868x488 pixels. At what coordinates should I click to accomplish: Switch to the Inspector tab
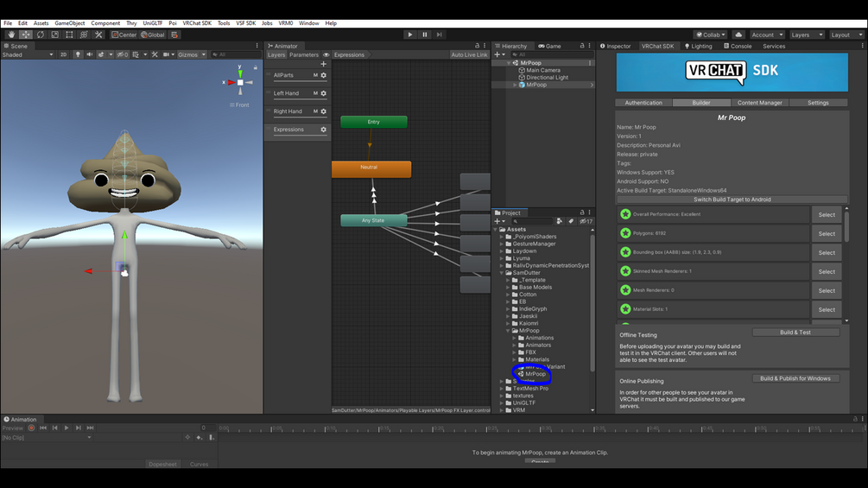click(x=616, y=46)
